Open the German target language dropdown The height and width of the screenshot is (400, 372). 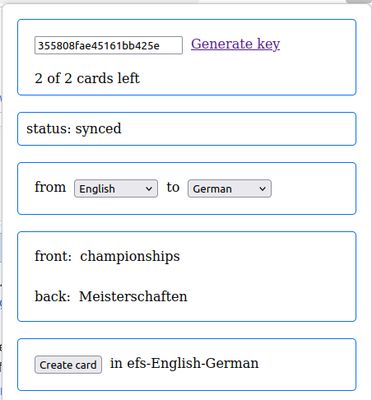click(x=229, y=189)
